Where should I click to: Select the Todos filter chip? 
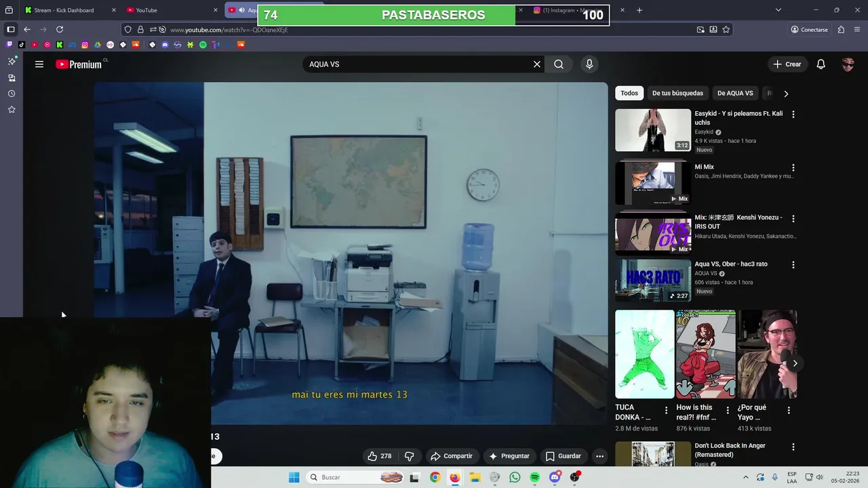(x=629, y=93)
